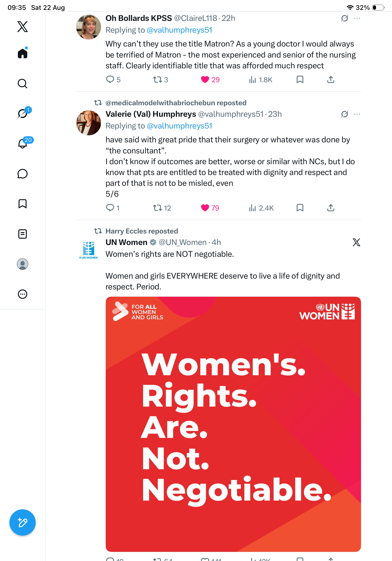392x561 pixels.
Task: Open Grok icon with badge 1
Action: tap(23, 114)
